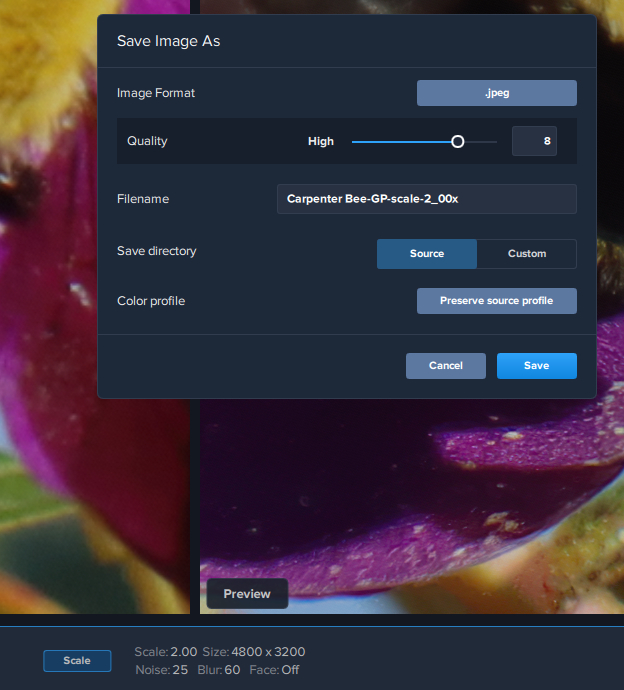Click the Blur: 60 setting value
Viewport: 624px width, 690px height.
pos(218,670)
